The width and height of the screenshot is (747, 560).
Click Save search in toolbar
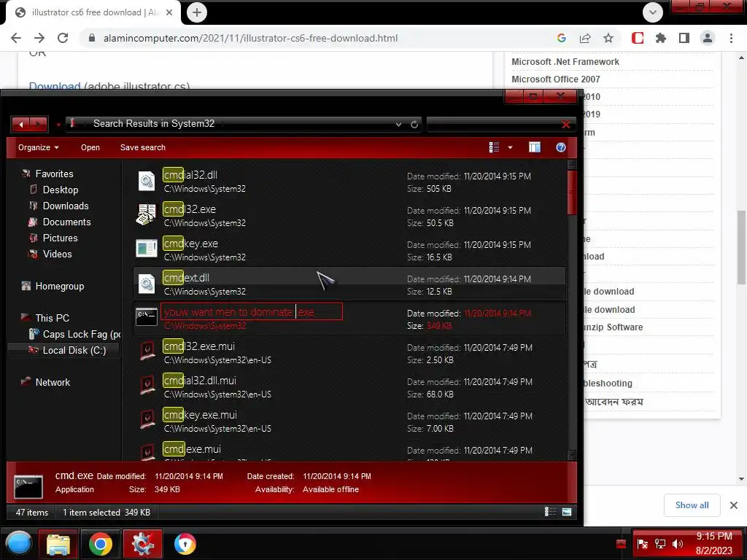[x=142, y=147]
